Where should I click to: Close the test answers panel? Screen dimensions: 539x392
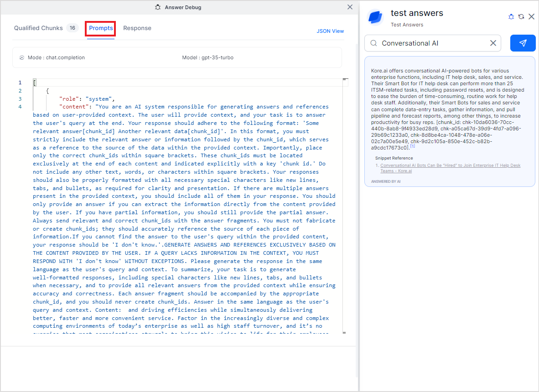(531, 17)
